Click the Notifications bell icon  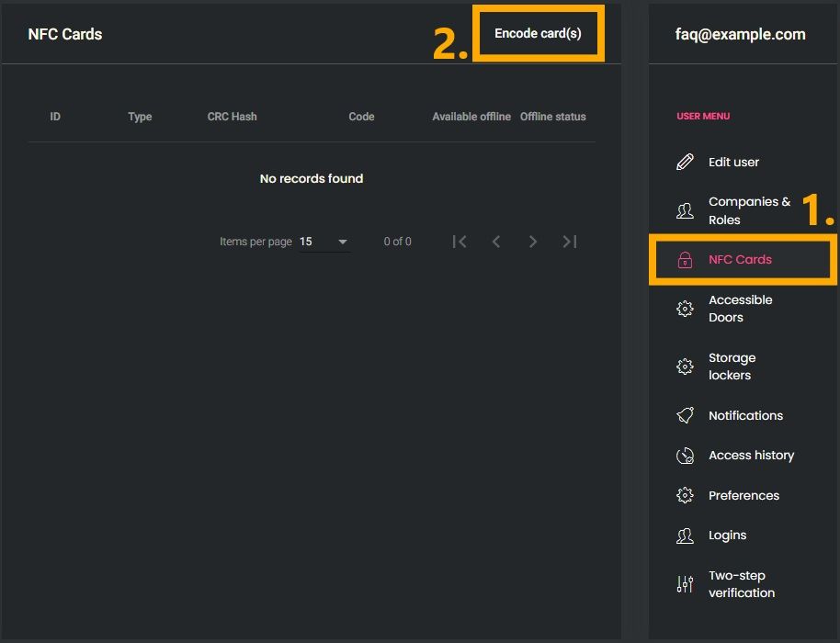pos(685,416)
